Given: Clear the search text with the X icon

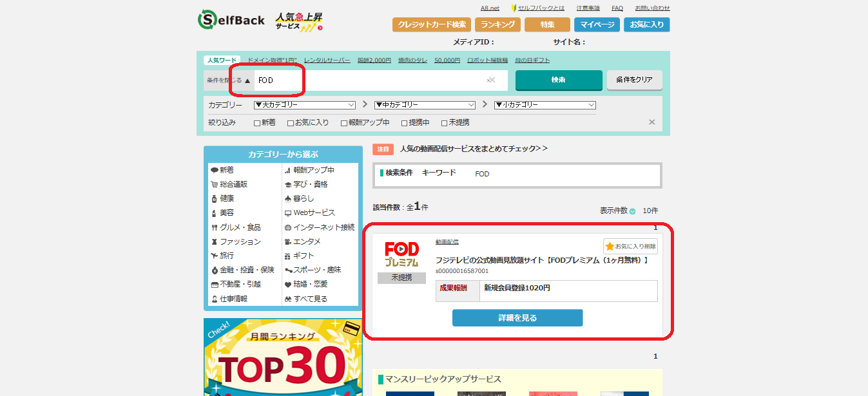Looking at the screenshot, I should tap(491, 80).
